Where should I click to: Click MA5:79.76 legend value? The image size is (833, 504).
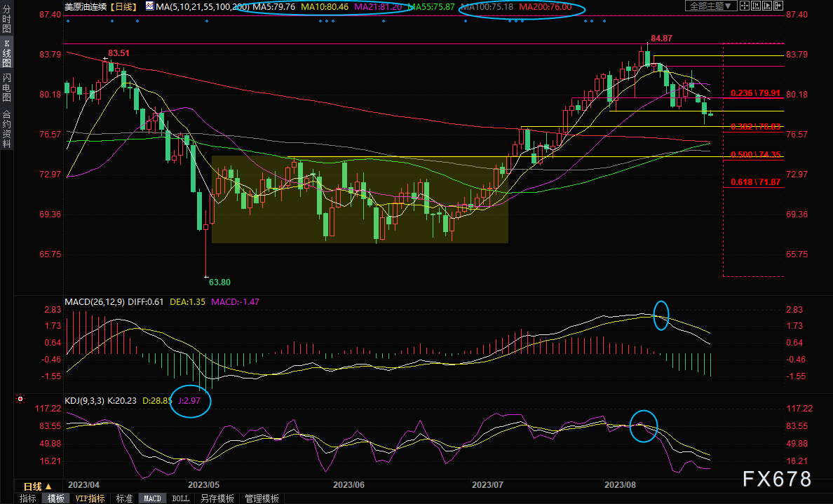point(273,7)
